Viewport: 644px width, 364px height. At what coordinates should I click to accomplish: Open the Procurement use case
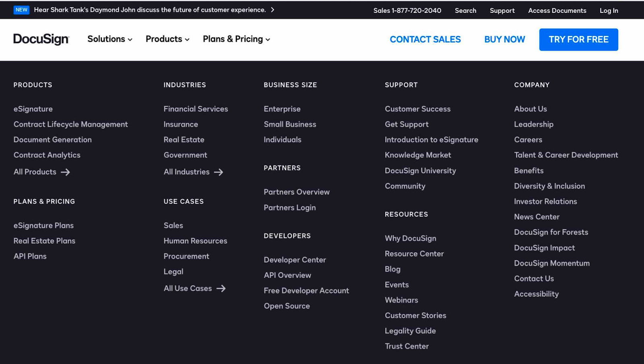pos(186,256)
